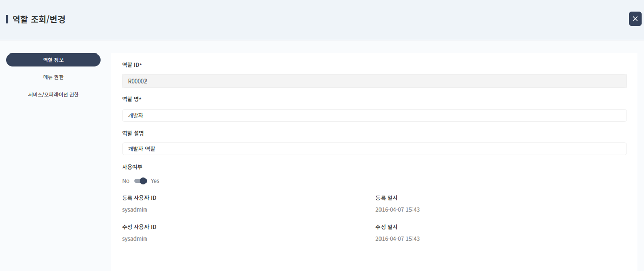Click the No label beside the switch
Screen dimensions: 644x271
[x=126, y=181]
